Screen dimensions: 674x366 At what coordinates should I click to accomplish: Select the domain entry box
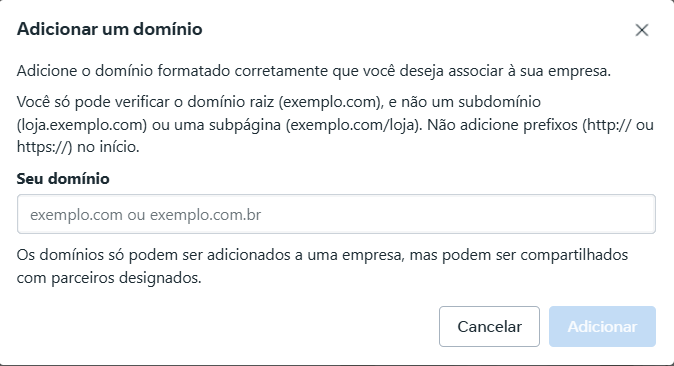pyautogui.click(x=336, y=214)
